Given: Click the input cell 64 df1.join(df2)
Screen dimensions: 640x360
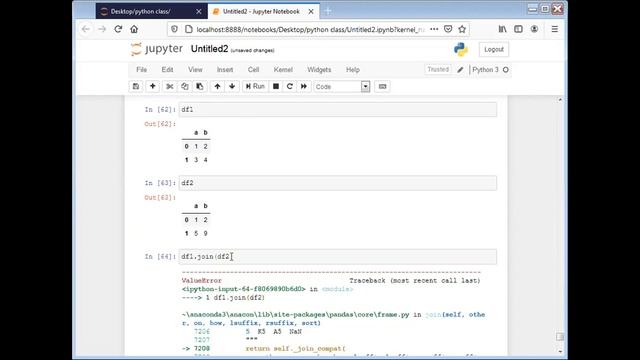Looking at the screenshot, I should pos(338,257).
